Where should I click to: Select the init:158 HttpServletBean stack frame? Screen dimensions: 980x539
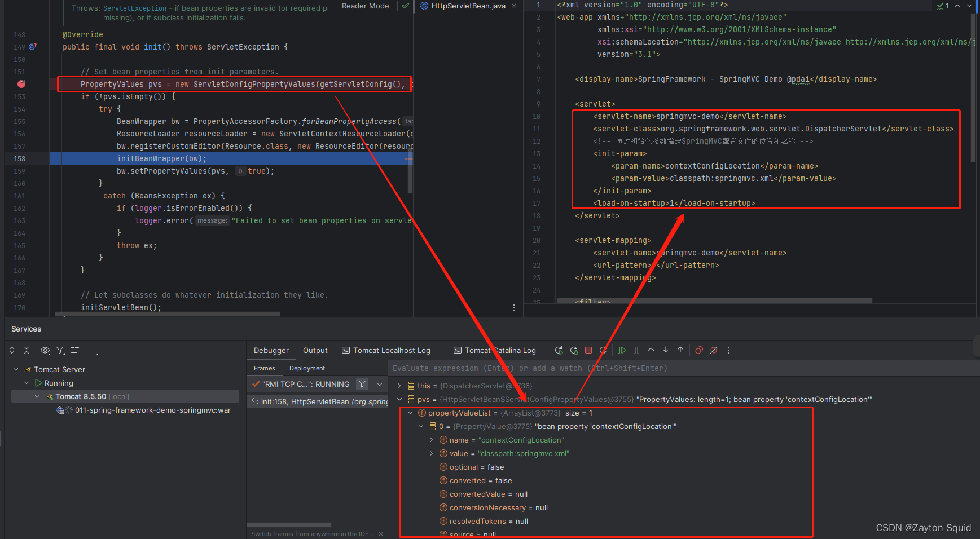tap(318, 401)
